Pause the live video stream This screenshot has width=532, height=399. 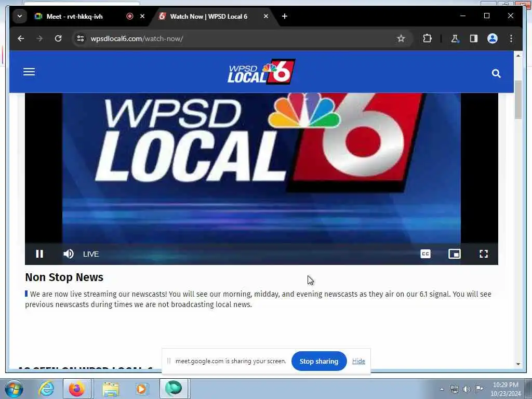[39, 254]
